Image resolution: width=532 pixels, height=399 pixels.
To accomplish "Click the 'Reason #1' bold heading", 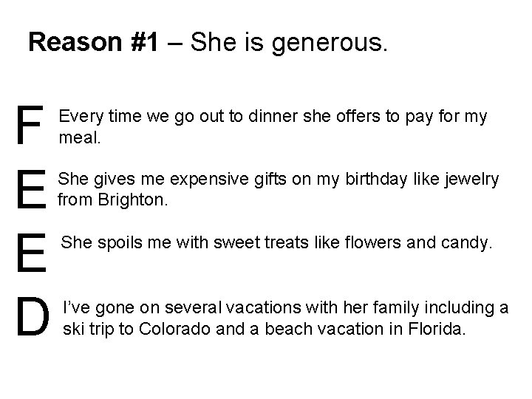I will click(x=93, y=42).
